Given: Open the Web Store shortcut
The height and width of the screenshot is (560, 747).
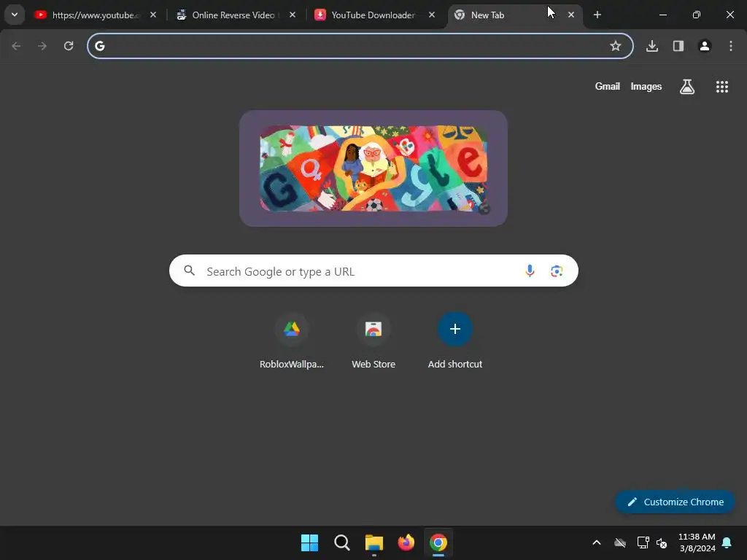Looking at the screenshot, I should (x=373, y=341).
